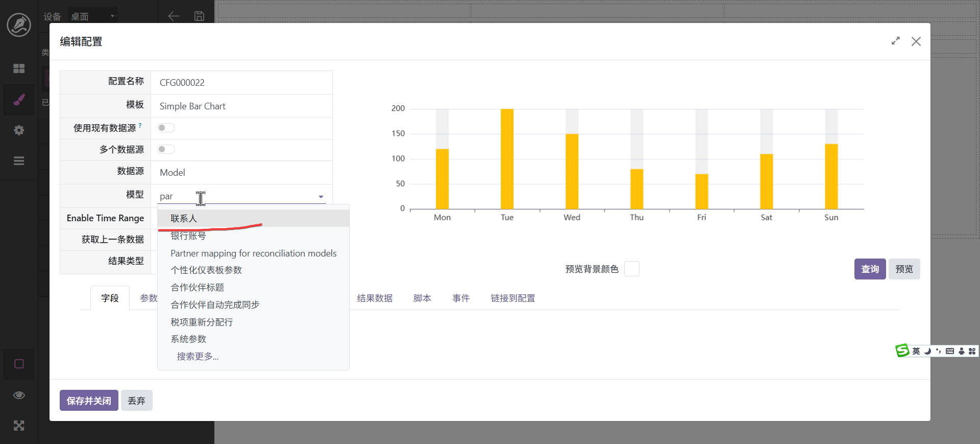The image size is (980, 444).
Task: Click the save disk icon in top toolbar
Action: point(199,16)
